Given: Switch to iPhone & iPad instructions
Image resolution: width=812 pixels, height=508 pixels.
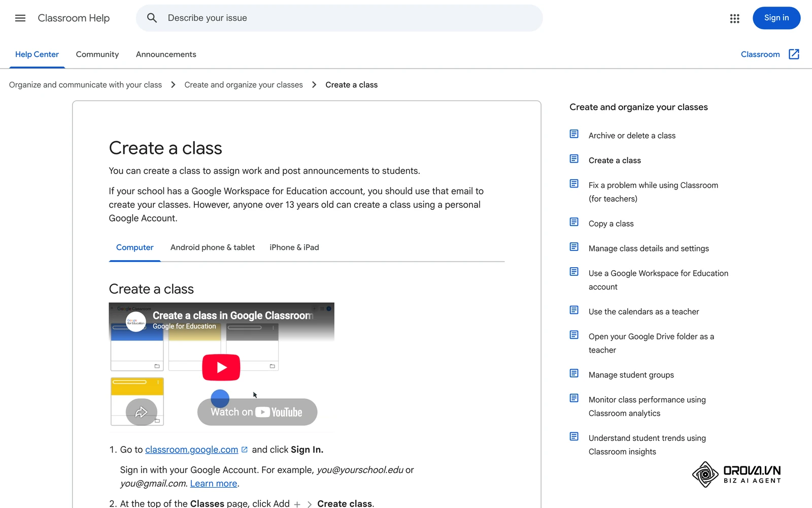Looking at the screenshot, I should 294,247.
